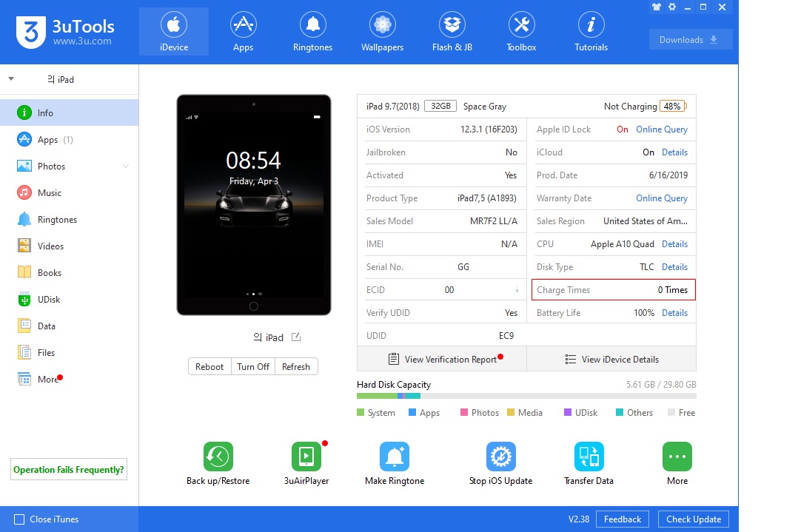Click the Feedback button
This screenshot has width=798, height=532.
click(623, 519)
